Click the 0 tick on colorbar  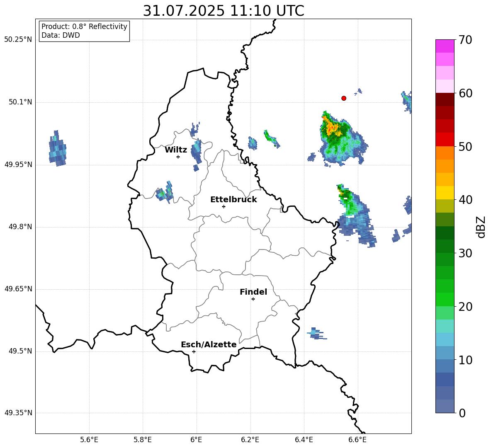click(x=462, y=413)
